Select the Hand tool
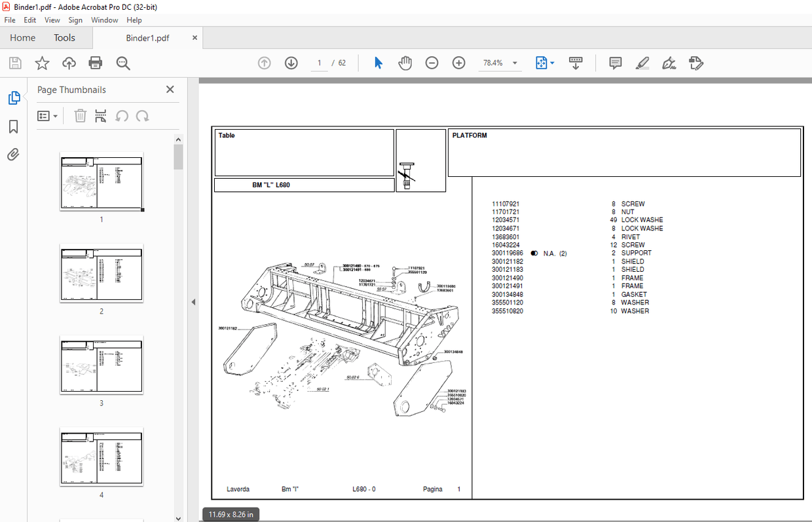The image size is (812, 522). tap(405, 62)
